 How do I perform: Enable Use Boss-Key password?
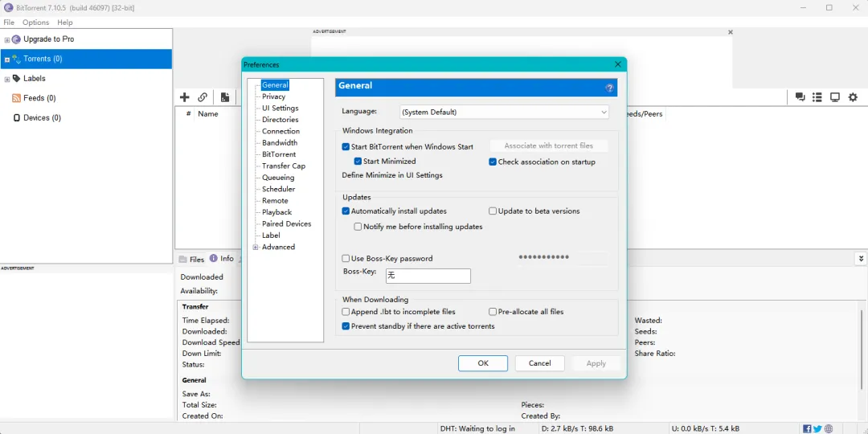(346, 259)
